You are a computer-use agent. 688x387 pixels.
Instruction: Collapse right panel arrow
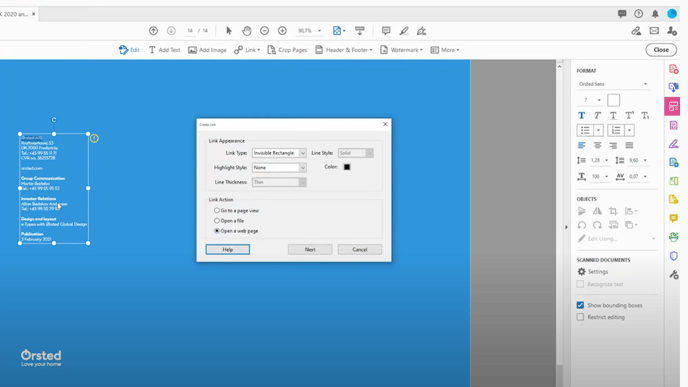pos(566,227)
